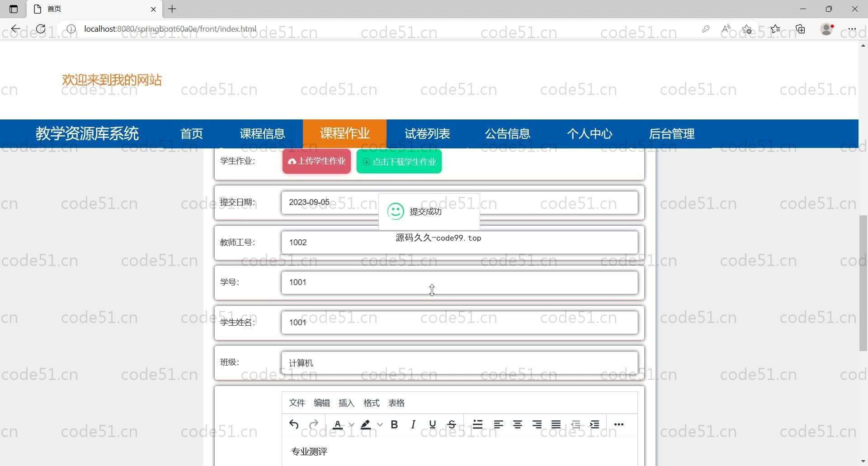Click the page vertical scrollbar thumb

click(x=863, y=283)
